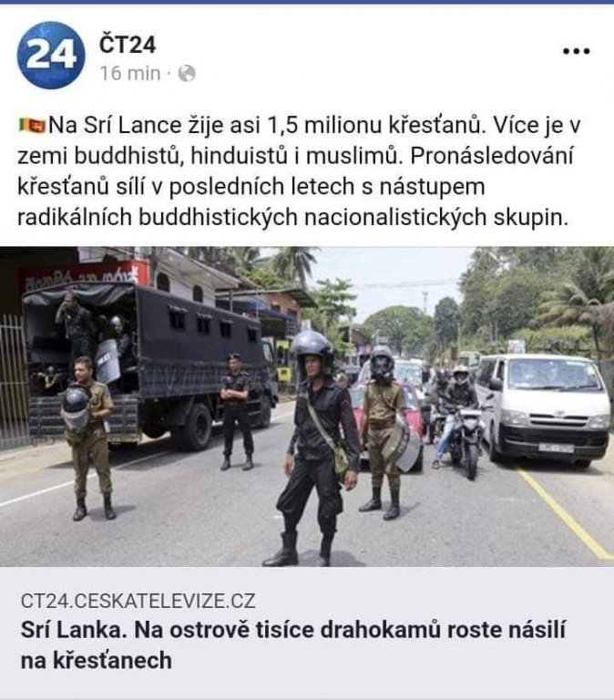The width and height of the screenshot is (614, 700).
Task: Click the white van in article photo
Action: [543, 410]
